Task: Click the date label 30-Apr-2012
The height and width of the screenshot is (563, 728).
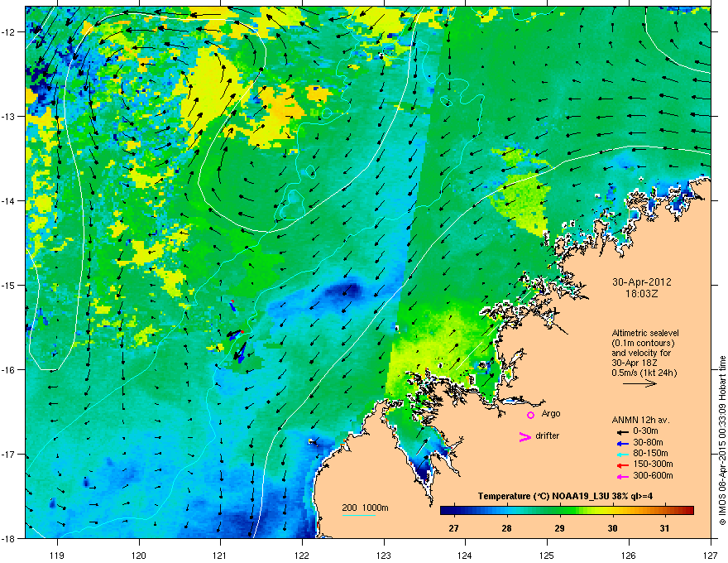Action: click(x=642, y=282)
